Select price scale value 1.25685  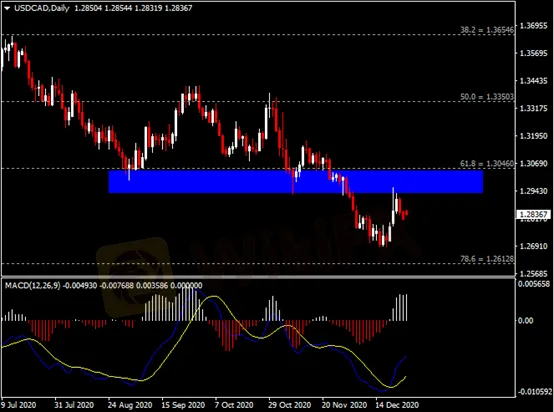(534, 273)
